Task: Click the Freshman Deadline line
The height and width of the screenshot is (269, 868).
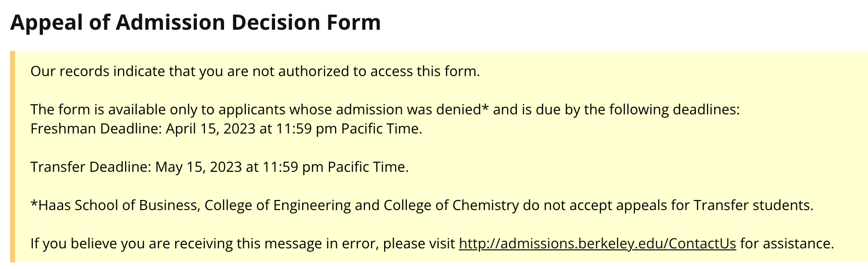Action: click(226, 129)
